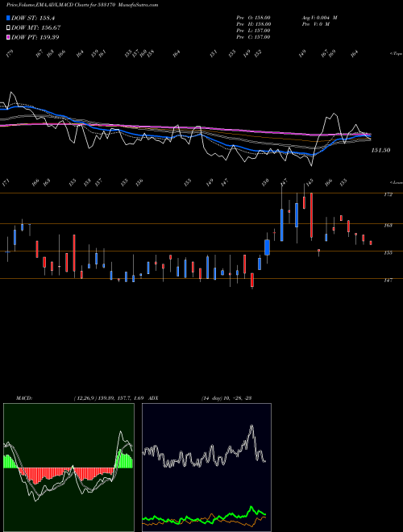
Task: Click the 172 price level label
Action: [388, 194]
